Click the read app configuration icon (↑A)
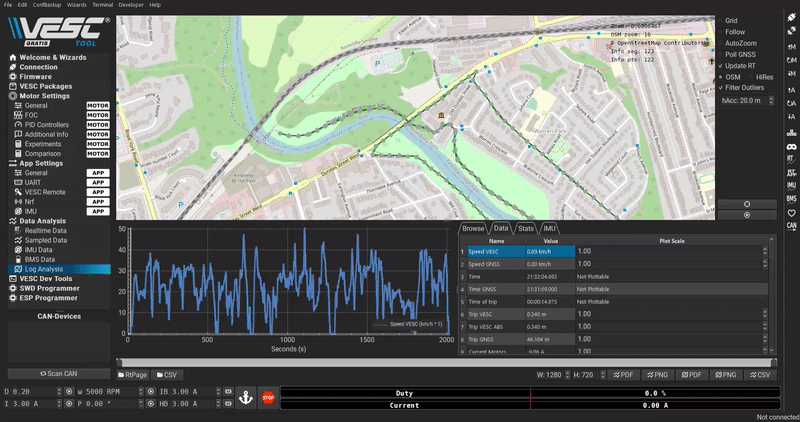 click(791, 90)
